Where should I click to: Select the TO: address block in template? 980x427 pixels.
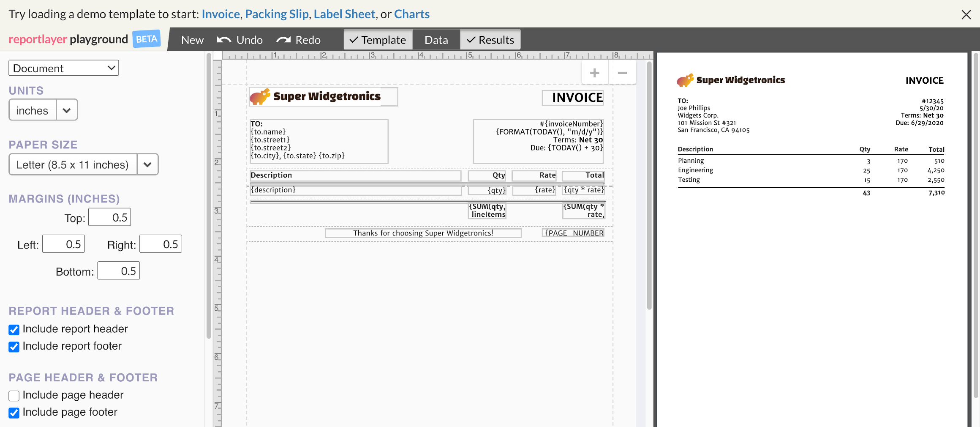click(319, 141)
